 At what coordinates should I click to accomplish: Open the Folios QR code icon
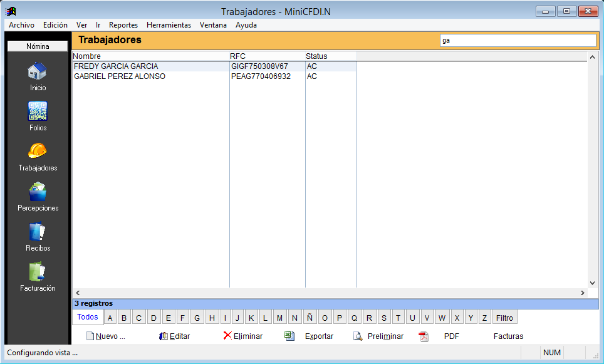click(38, 111)
